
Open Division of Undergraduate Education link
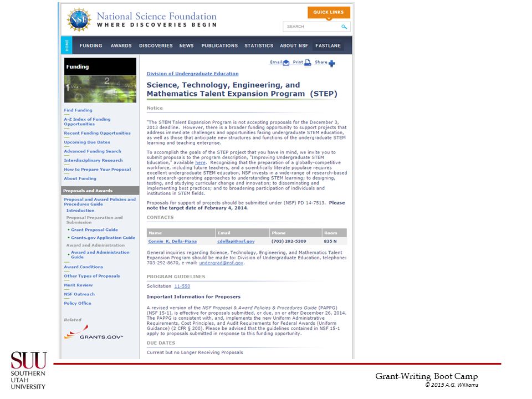point(192,74)
